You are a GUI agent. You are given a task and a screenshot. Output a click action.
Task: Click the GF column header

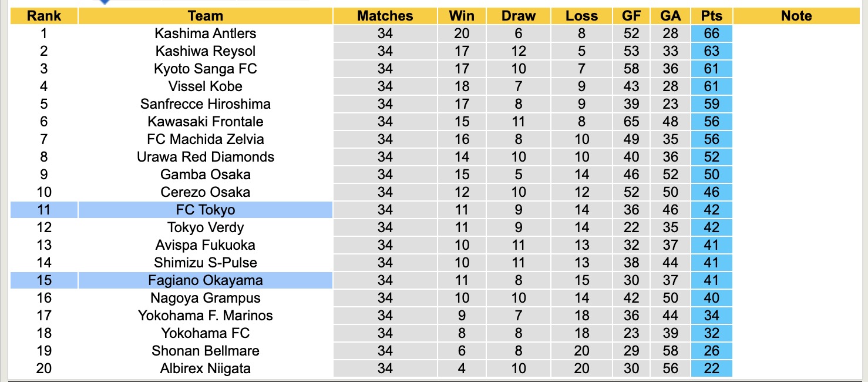point(631,16)
